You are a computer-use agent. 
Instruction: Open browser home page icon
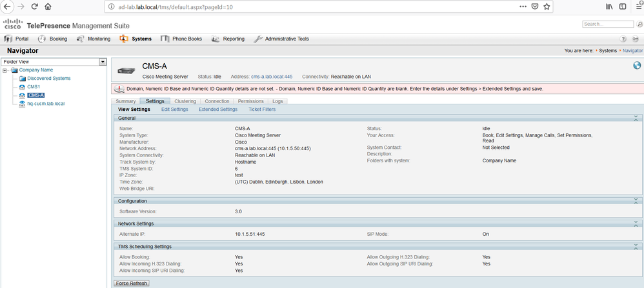click(x=48, y=6)
